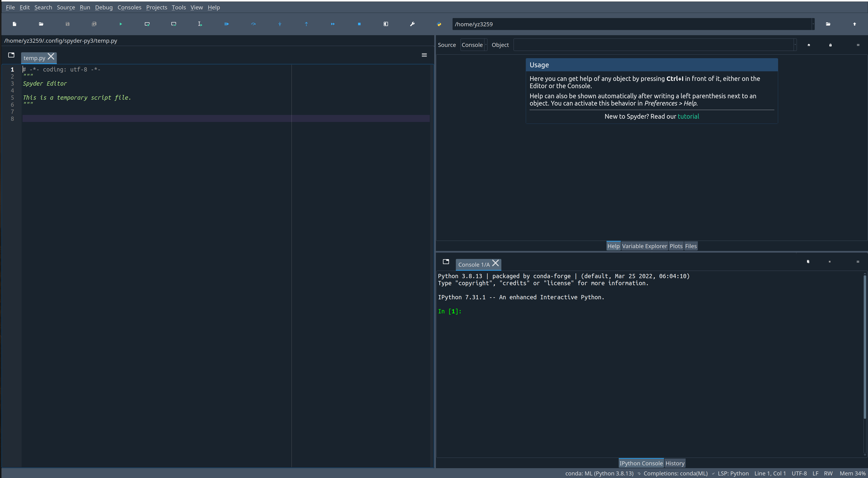This screenshot has height=478, width=868.
Task: Run the file with green play icon
Action: click(x=121, y=24)
